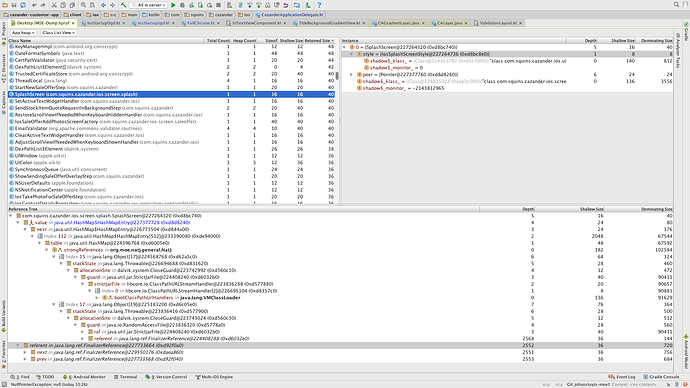Open the Gradle side tool window

tap(686, 31)
